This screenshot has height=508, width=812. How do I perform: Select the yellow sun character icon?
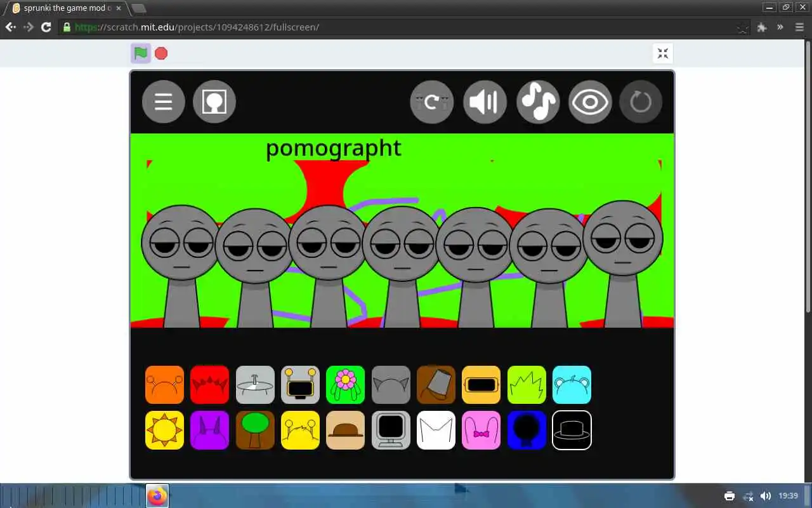pyautogui.click(x=164, y=430)
